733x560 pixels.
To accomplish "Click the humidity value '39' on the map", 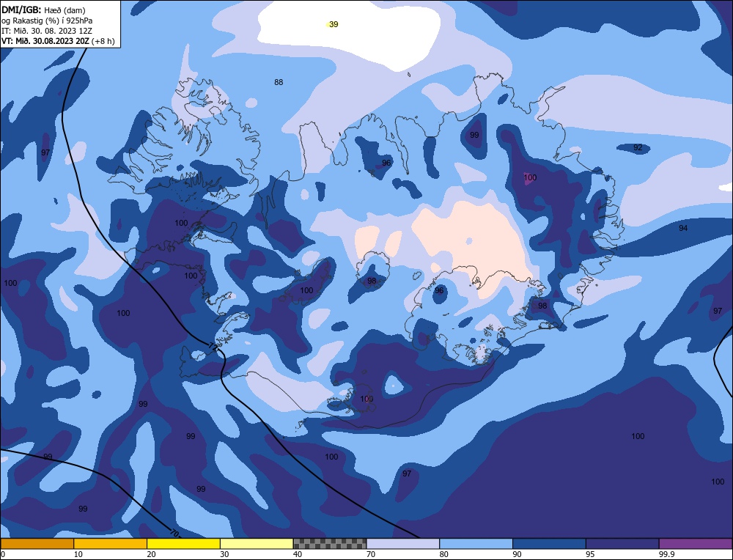I will 334,24.
